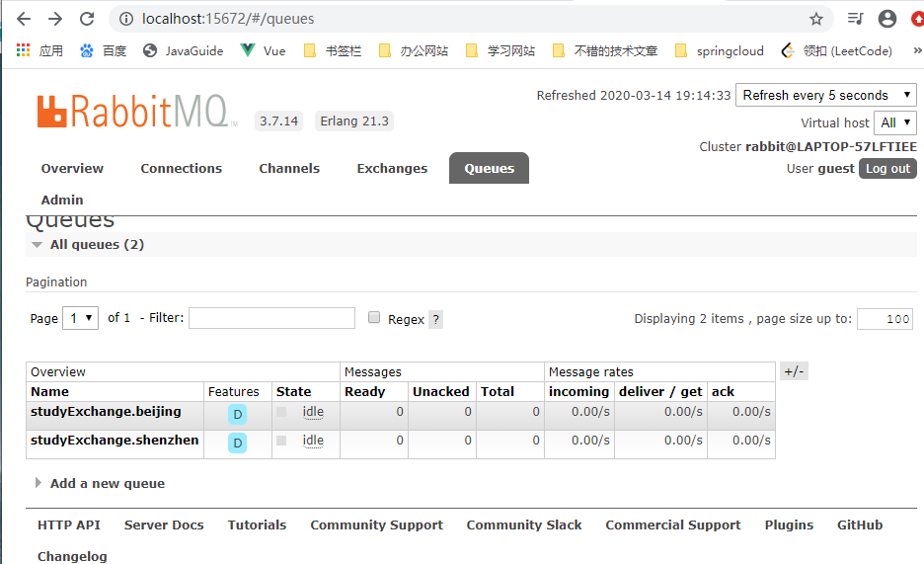Click the Regex help question mark
The height and width of the screenshot is (564, 924).
pos(435,319)
